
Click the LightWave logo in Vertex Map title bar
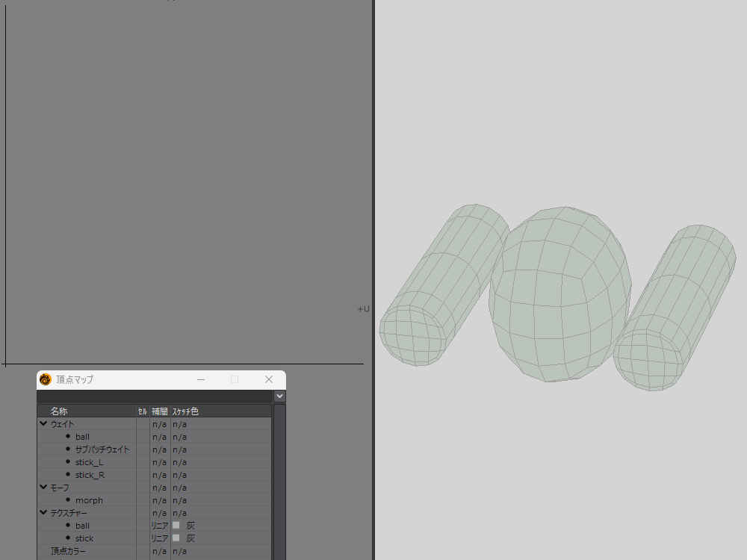click(x=46, y=379)
